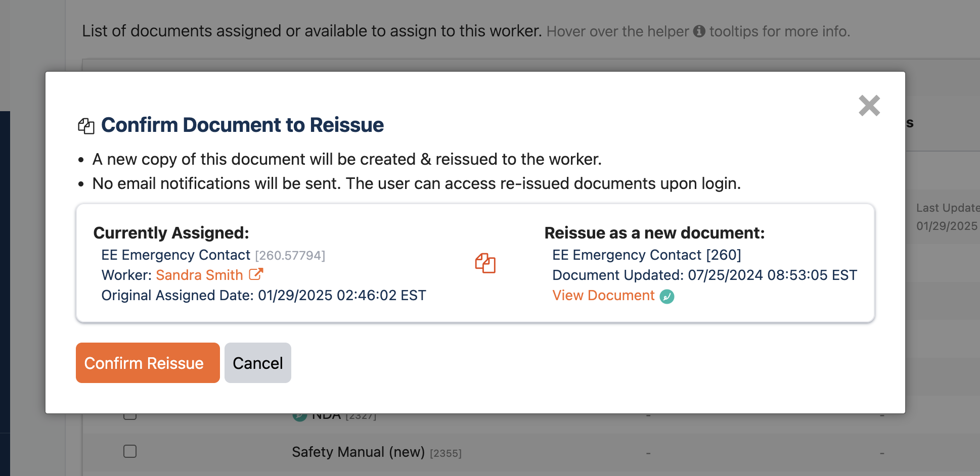Open the View Document link
The height and width of the screenshot is (476, 980).
tap(603, 295)
